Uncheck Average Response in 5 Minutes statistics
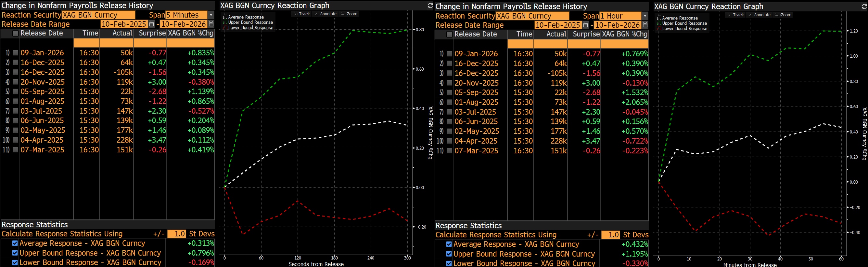868x267 pixels. click(15, 243)
